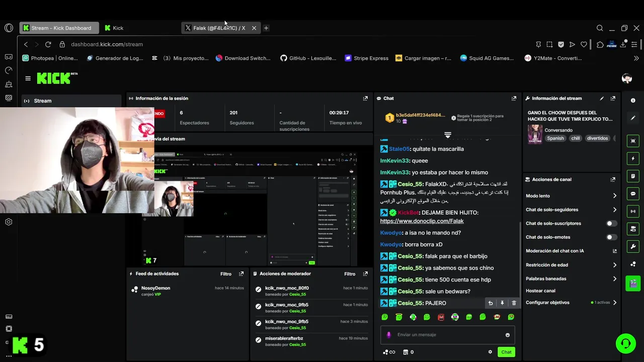The width and height of the screenshot is (644, 362).
Task: Click the divertidos tag
Action: 597,138
